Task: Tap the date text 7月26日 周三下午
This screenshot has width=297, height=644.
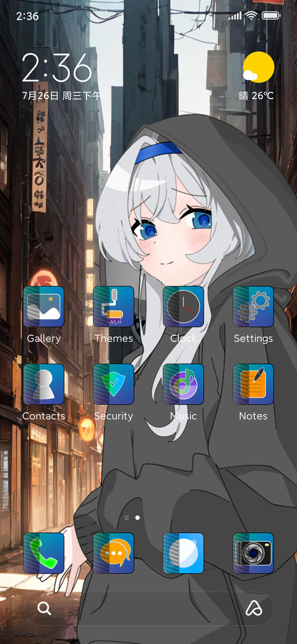Action: pos(61,96)
